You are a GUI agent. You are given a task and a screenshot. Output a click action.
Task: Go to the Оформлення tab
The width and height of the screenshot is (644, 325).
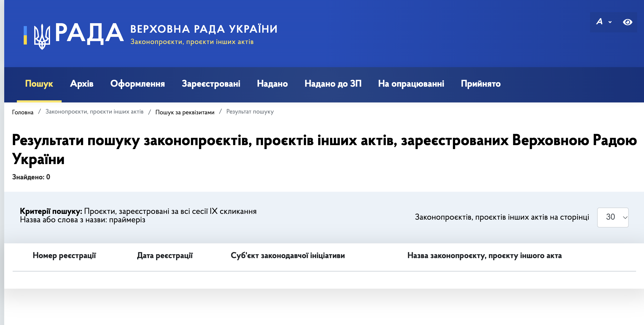coord(137,84)
